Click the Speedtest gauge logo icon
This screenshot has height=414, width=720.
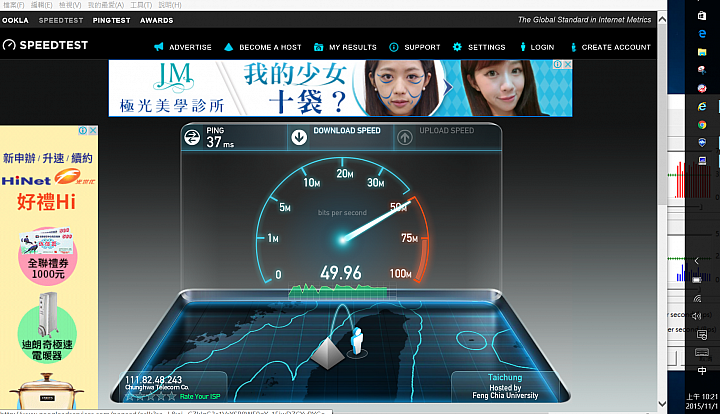click(x=9, y=45)
